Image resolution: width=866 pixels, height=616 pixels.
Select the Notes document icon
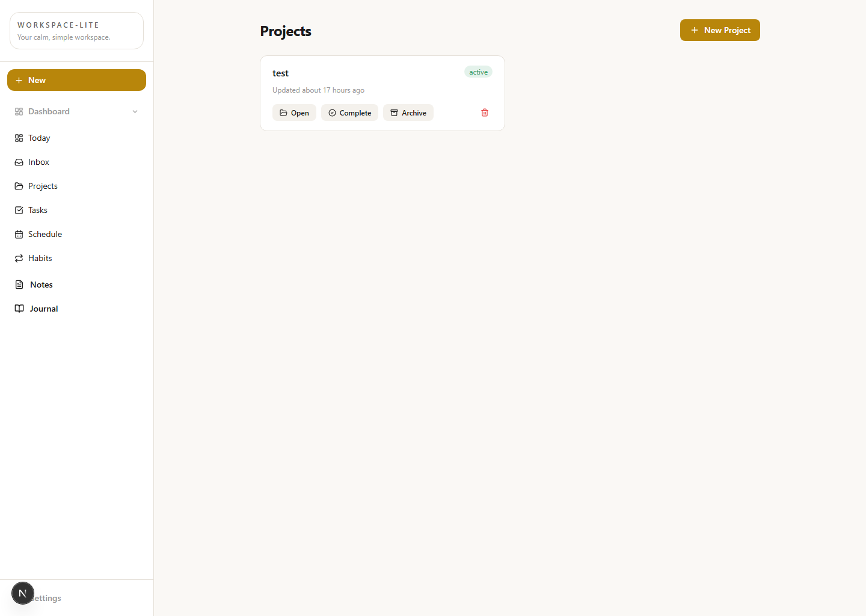20,284
